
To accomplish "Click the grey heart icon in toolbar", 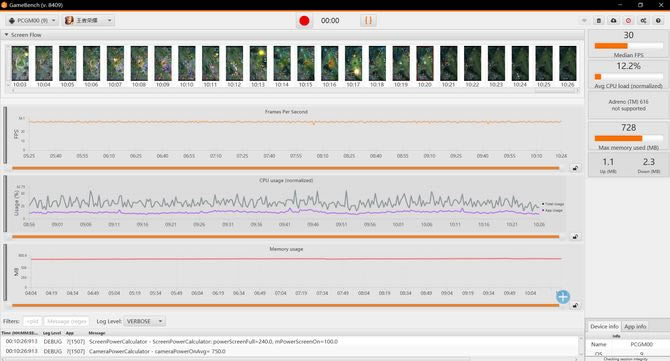I will pyautogui.click(x=584, y=21).
